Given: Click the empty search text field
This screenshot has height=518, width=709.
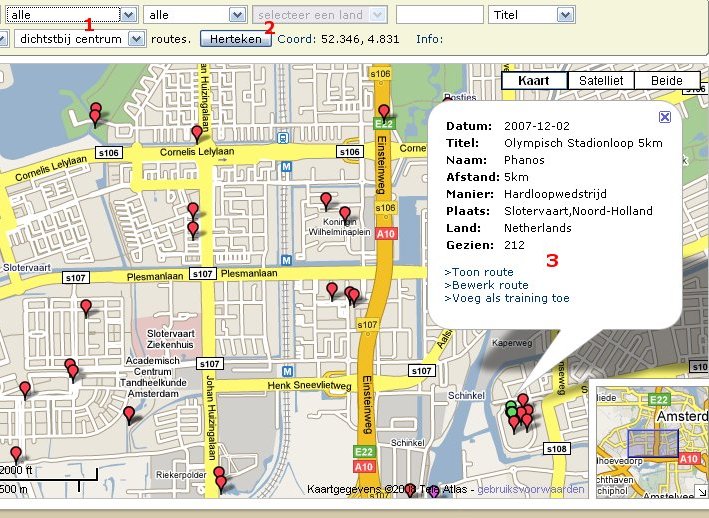Looking at the screenshot, I should [x=439, y=15].
